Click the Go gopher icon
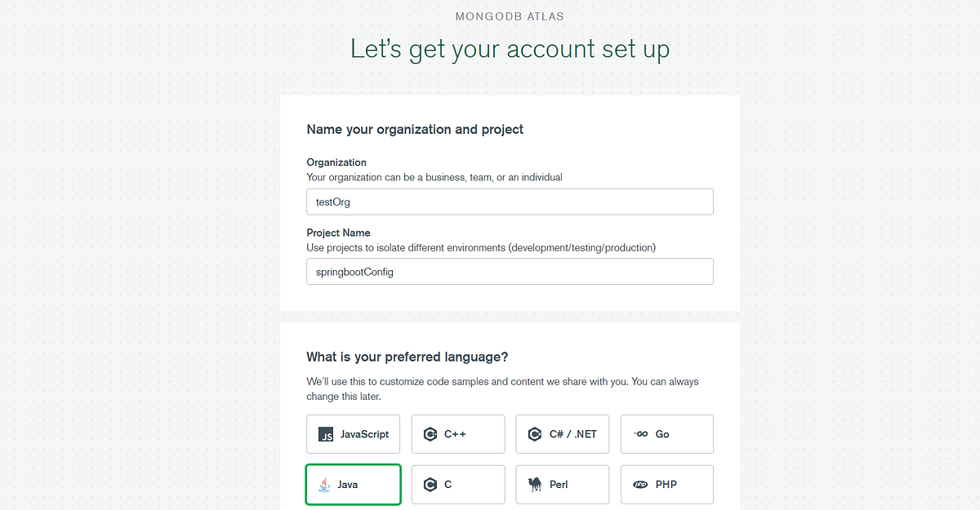Viewport: 980px width, 510px height. (641, 434)
